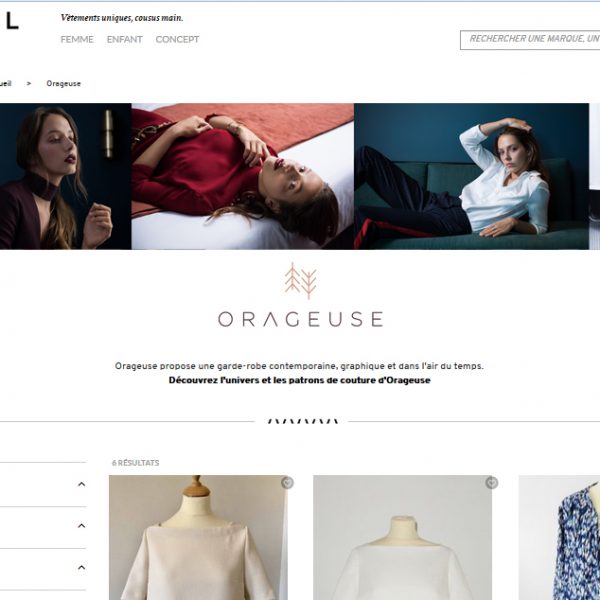Collapse the first sidebar filter chevron
Screen dimensions: 600x600
click(x=82, y=484)
